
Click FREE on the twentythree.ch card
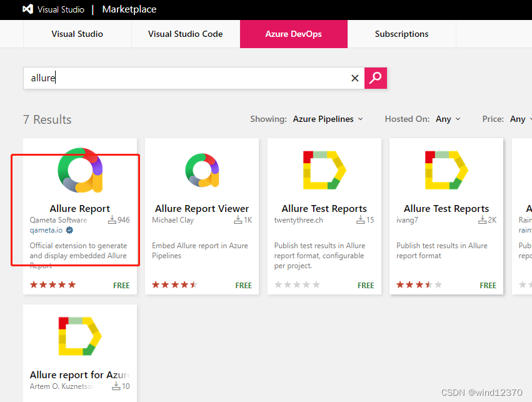366,285
